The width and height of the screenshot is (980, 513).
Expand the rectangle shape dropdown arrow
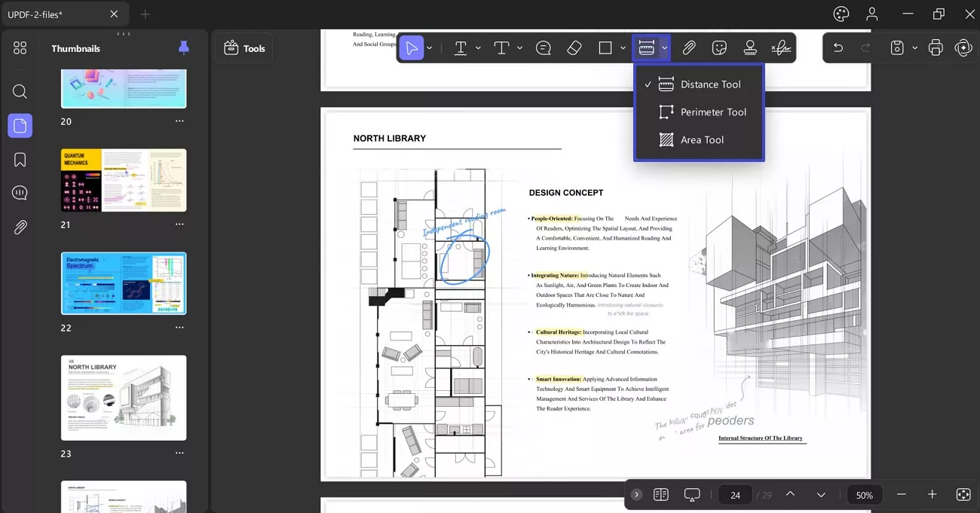pos(623,48)
